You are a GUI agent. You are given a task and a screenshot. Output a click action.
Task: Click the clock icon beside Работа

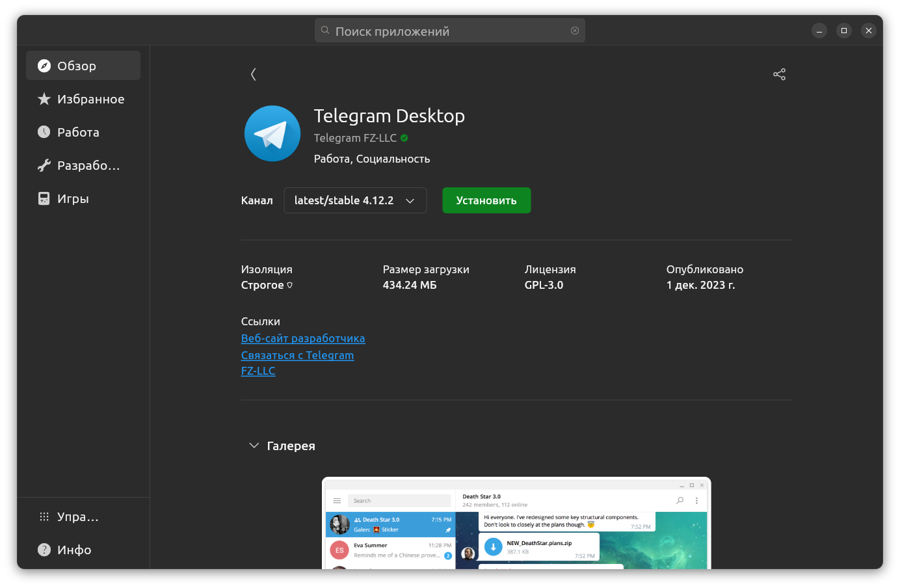(44, 132)
